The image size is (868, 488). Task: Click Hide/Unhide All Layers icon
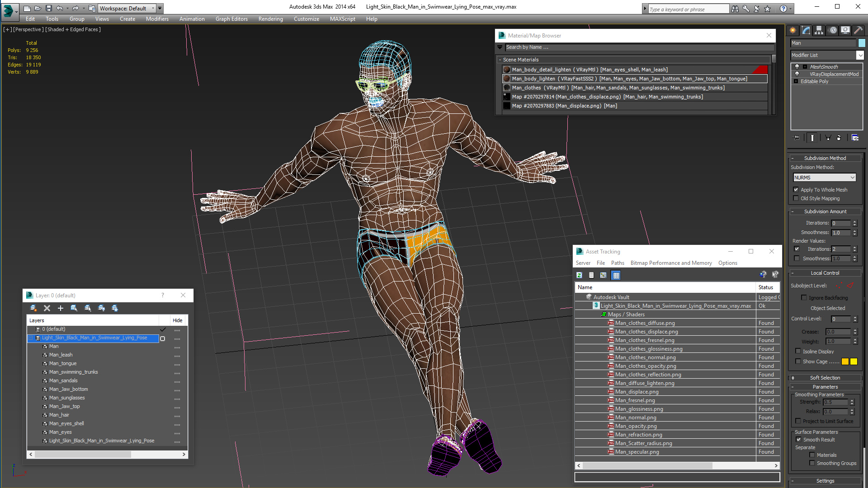pos(101,308)
